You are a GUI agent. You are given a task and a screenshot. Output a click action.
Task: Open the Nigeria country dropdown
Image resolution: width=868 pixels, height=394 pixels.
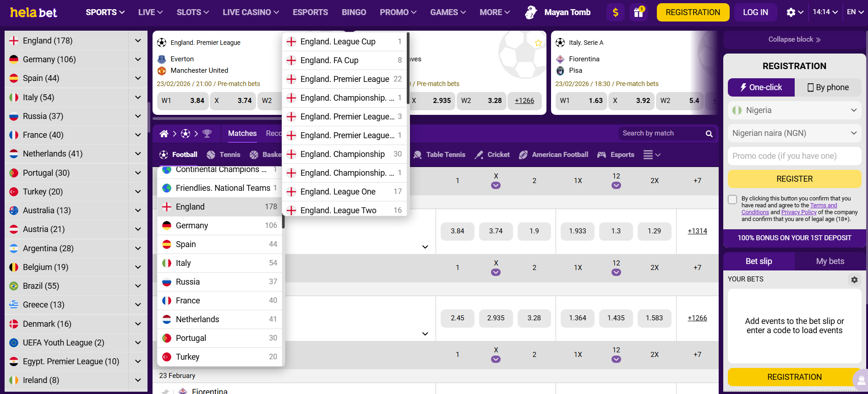[794, 110]
